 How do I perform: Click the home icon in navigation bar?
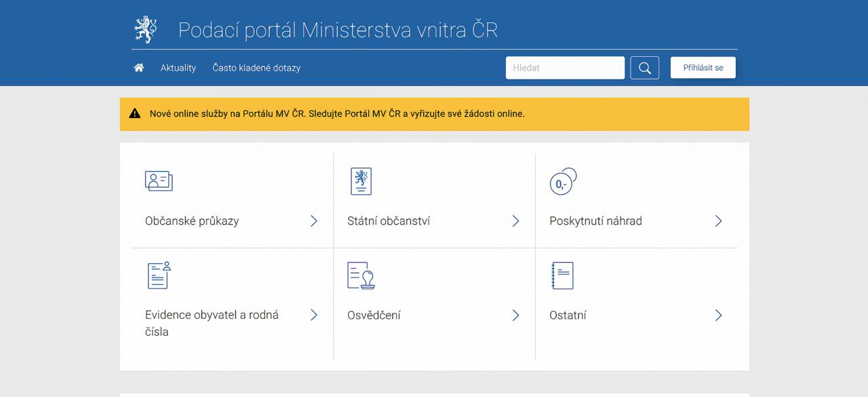(x=139, y=68)
